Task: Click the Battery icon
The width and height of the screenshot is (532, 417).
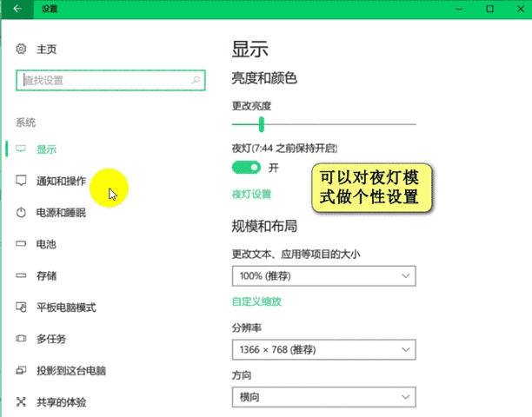Action: 22,244
